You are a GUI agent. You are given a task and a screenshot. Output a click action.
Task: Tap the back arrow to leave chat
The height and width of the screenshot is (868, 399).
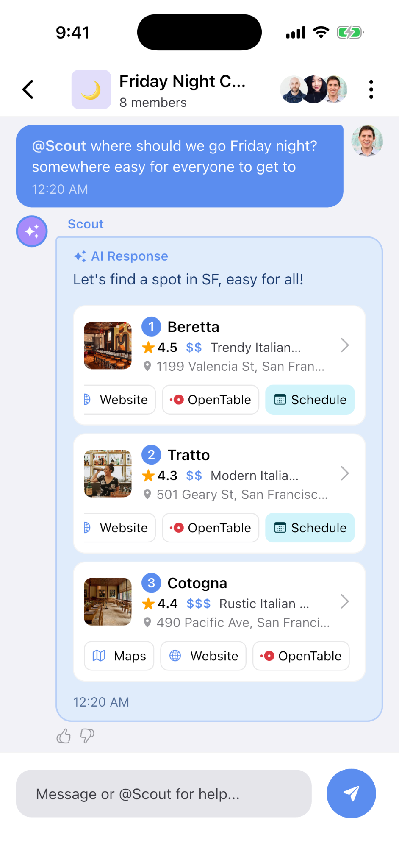coord(27,89)
